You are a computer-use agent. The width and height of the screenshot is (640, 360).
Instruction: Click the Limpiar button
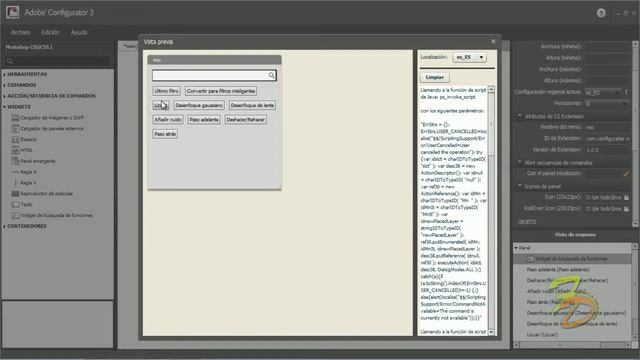point(435,77)
